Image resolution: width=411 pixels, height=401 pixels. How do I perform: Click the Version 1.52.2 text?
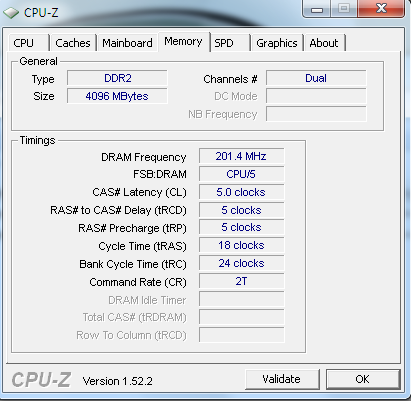118,381
